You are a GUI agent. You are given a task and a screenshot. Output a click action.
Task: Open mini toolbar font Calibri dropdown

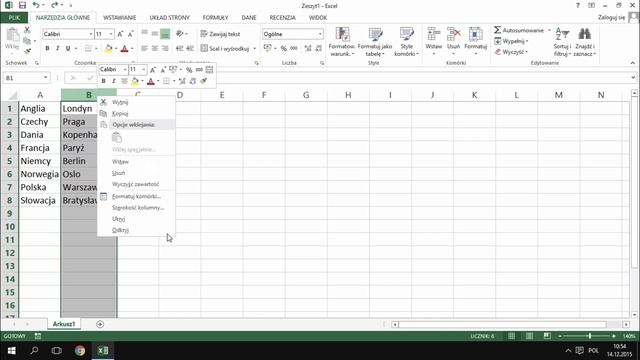tap(125, 70)
